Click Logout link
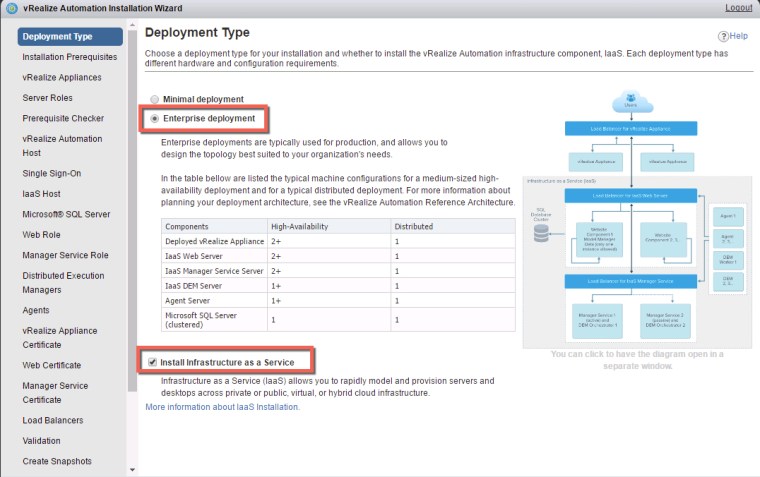 pyautogui.click(x=738, y=8)
